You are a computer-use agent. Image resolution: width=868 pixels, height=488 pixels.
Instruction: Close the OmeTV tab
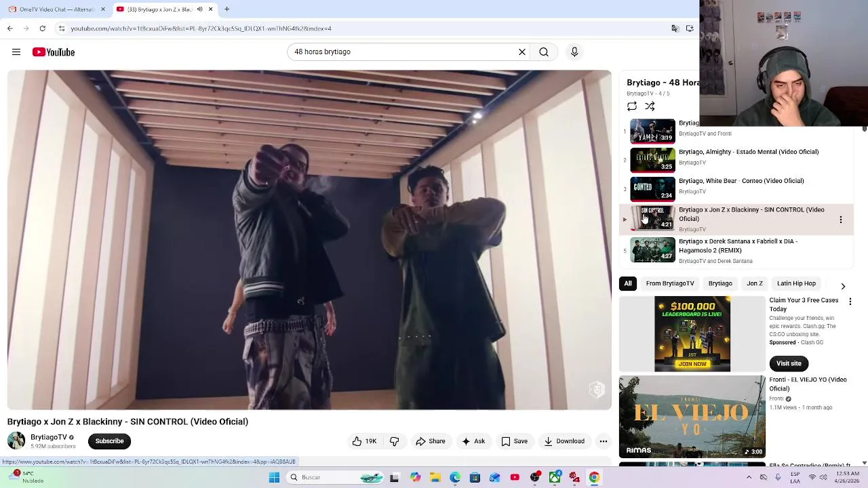coord(103,9)
